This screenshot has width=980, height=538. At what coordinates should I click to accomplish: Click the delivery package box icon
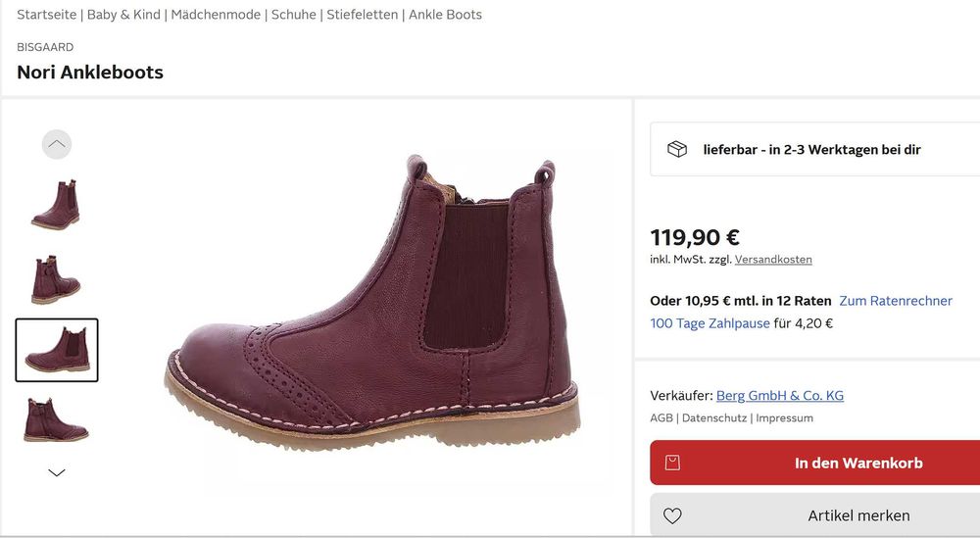click(x=677, y=149)
